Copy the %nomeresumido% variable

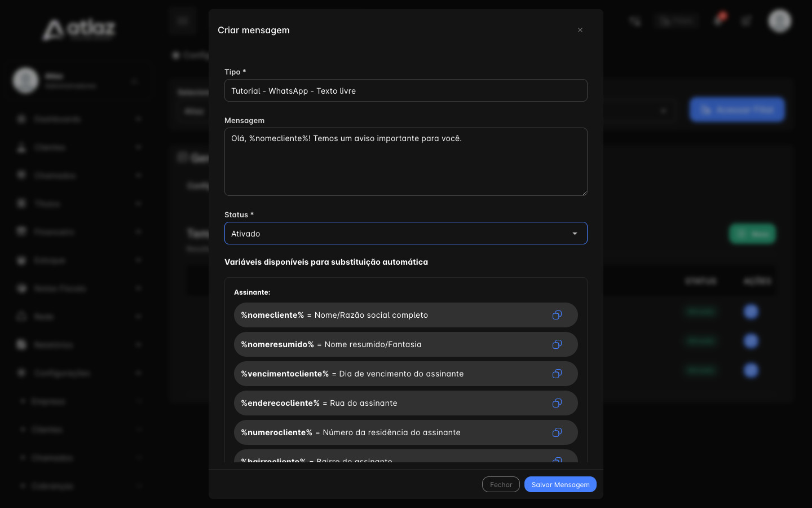(x=557, y=344)
